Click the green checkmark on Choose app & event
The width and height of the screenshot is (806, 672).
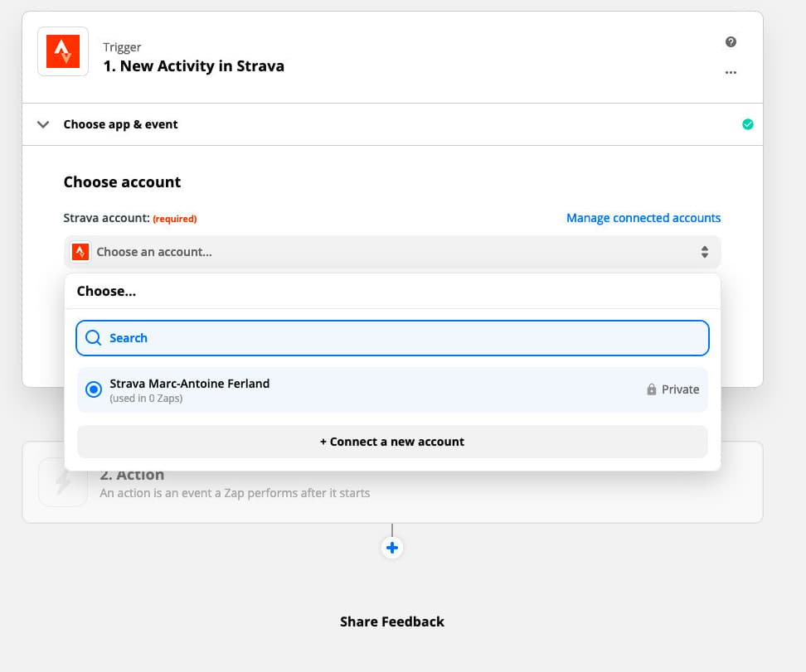748,123
